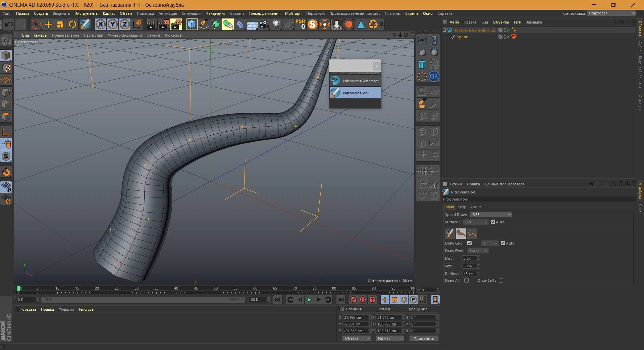The height and width of the screenshot is (350, 644).
Task: Click the Radius 15 cm field
Action: pyautogui.click(x=469, y=274)
